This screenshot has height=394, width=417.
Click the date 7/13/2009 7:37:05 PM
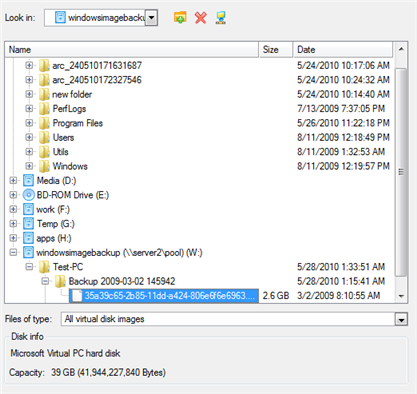341,109
